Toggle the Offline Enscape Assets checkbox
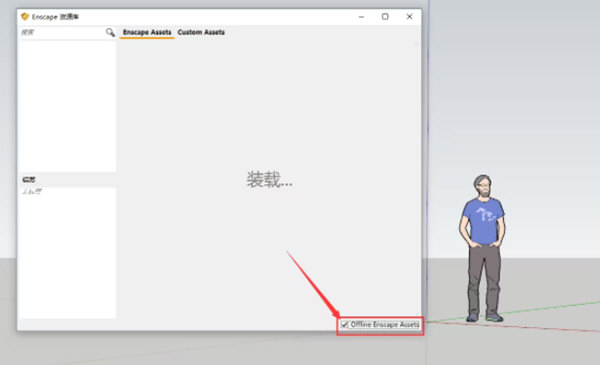This screenshot has height=365, width=600. point(344,325)
